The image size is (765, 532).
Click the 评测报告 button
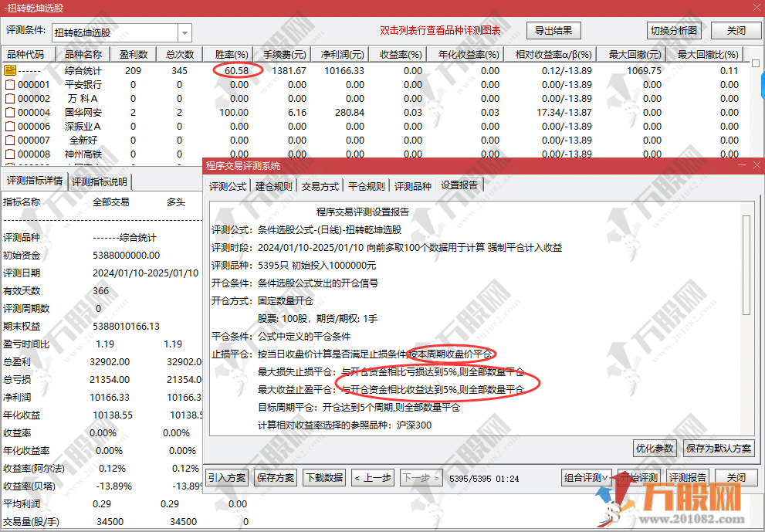pos(688,477)
